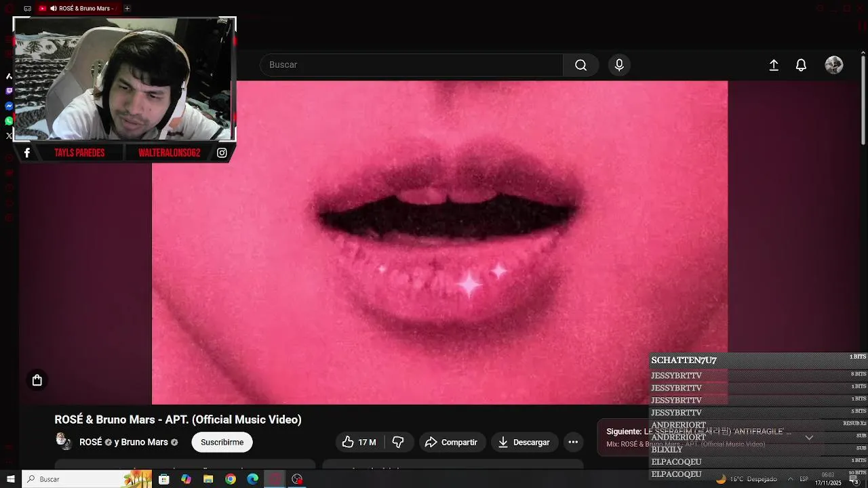The image size is (868, 488).
Task: Open X in the browser sidebar
Action: [9, 136]
